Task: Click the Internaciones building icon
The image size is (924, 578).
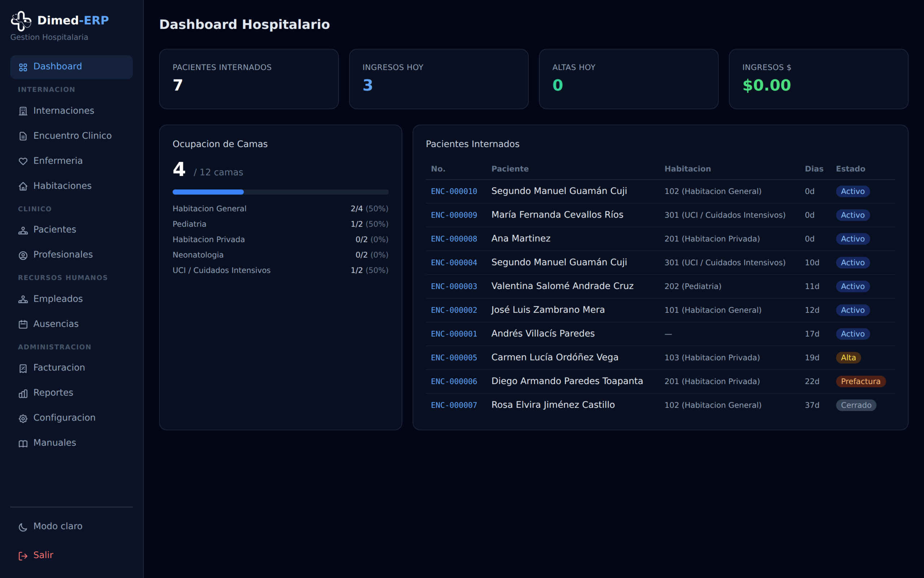Action: 23,111
